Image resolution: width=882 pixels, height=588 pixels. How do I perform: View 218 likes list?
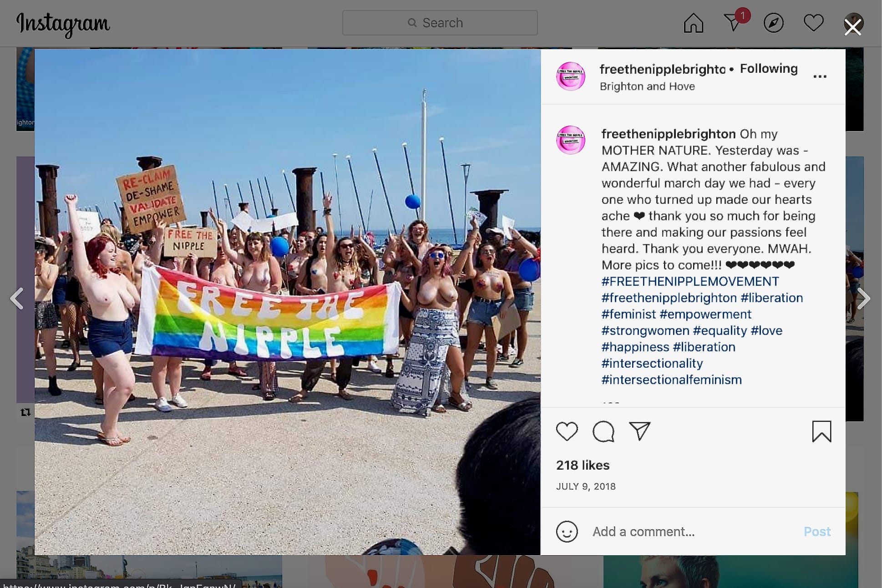tap(583, 465)
